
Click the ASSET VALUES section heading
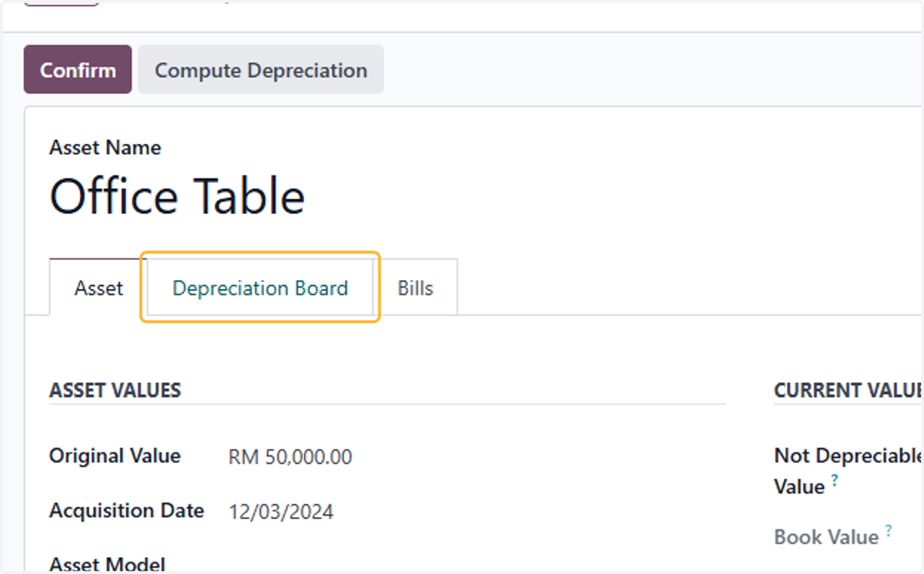[115, 390]
